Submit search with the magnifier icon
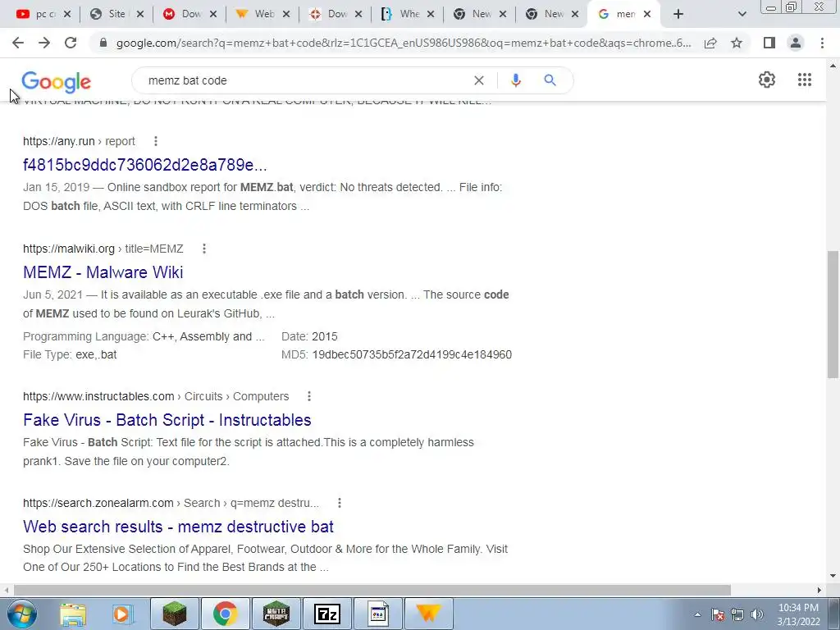Screen dimensions: 840x630 550,80
